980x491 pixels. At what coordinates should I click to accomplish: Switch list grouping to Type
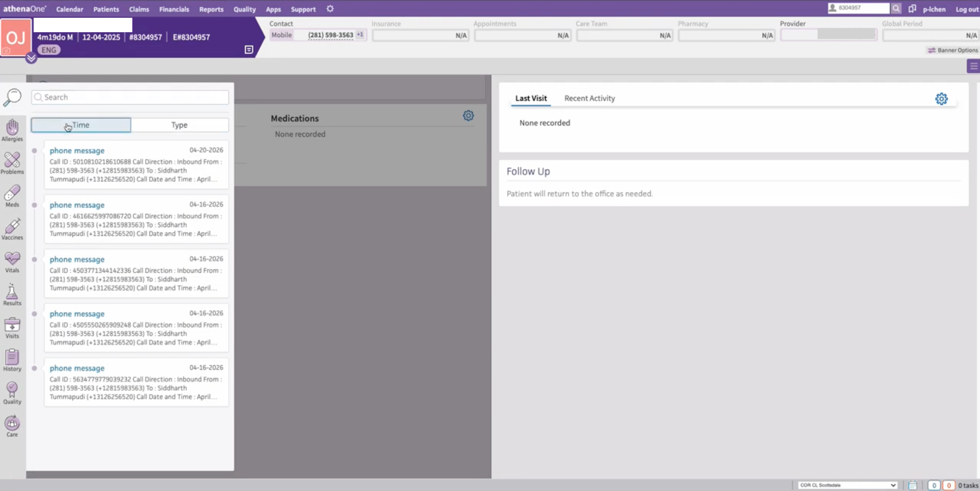[179, 125]
